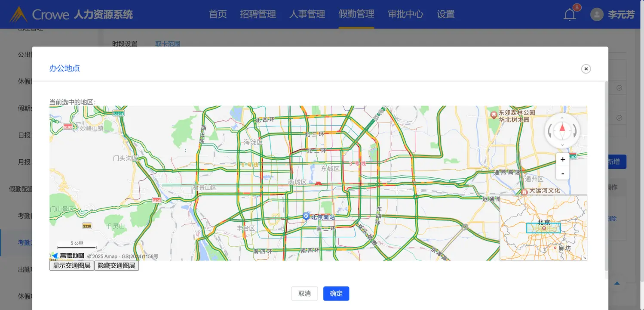Viewport: 644px width, 310px height.
Task: Go to the 人事管理 menu
Action: click(x=307, y=14)
